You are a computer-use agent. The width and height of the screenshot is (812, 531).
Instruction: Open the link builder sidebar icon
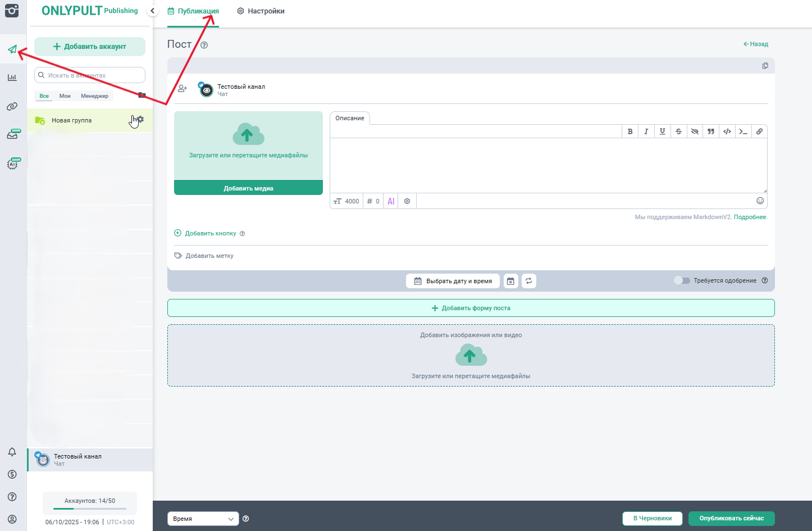point(12,106)
